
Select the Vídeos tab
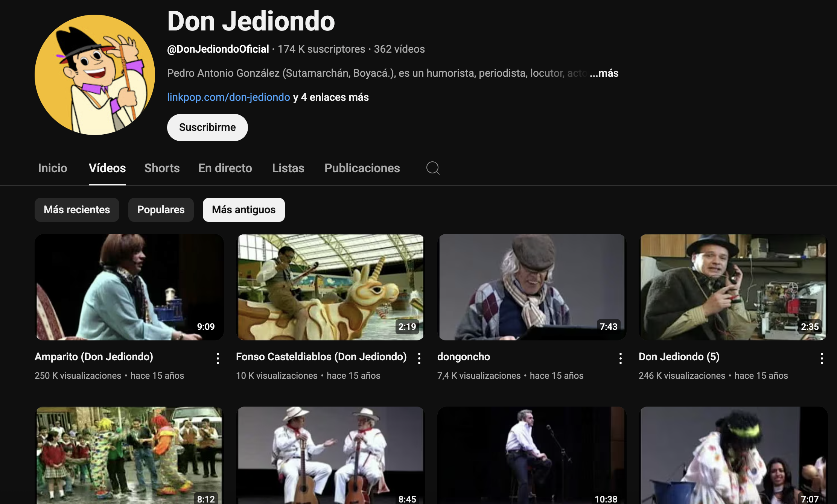point(107,168)
